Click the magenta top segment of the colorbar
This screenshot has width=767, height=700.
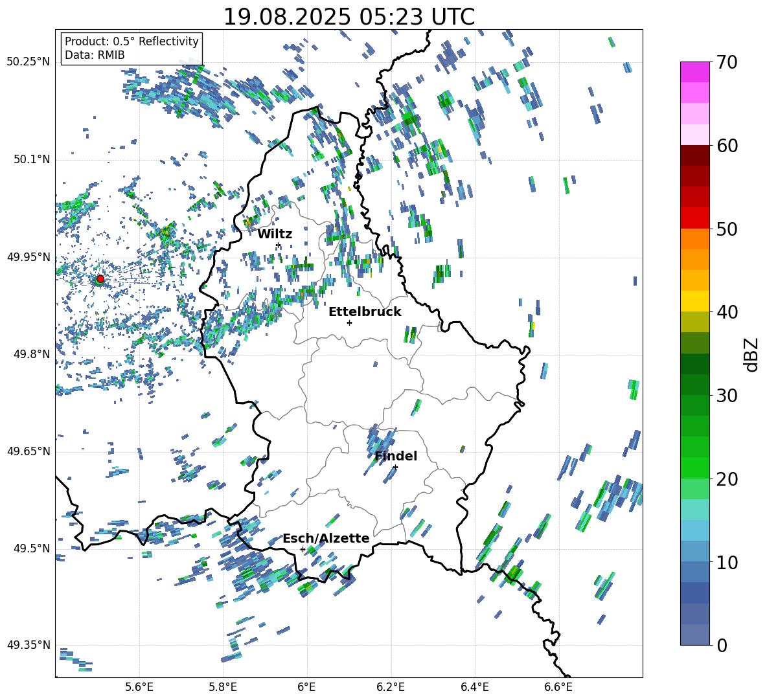[x=695, y=72]
